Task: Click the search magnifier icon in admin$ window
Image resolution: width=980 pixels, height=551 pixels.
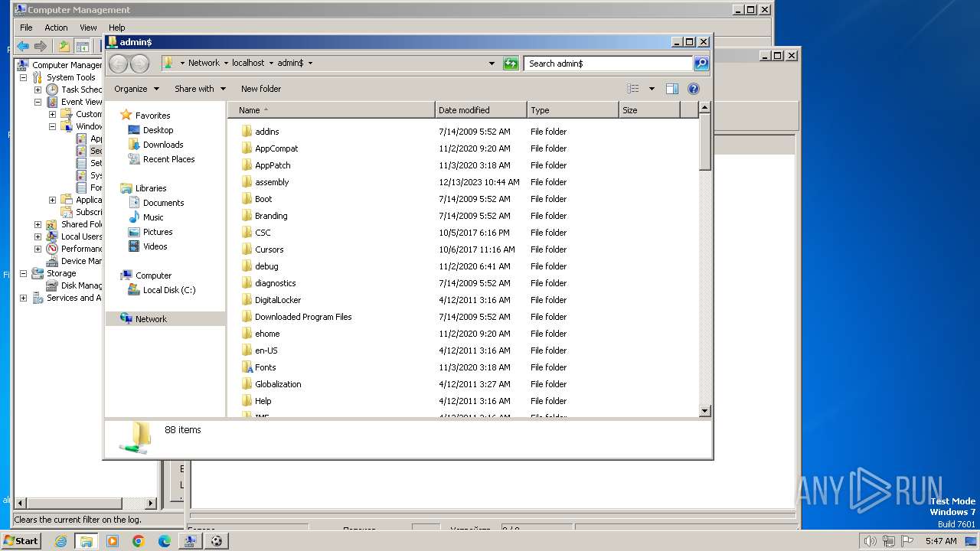Action: 701,64
